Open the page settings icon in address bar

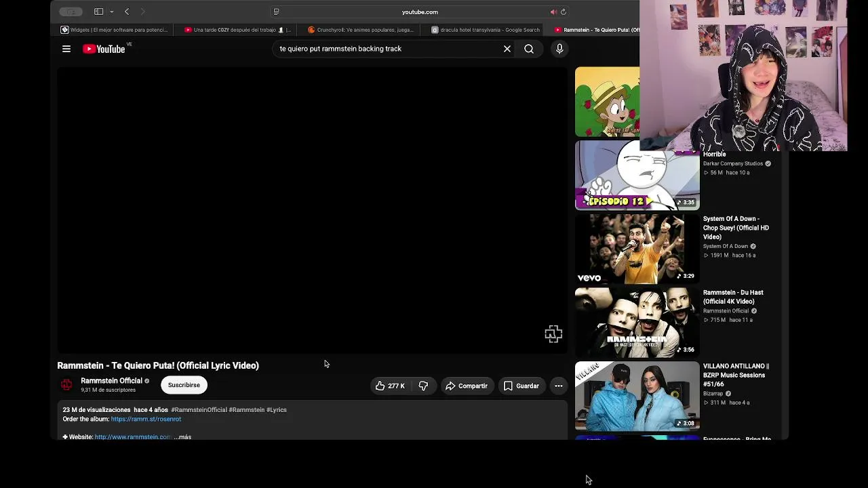click(x=276, y=12)
